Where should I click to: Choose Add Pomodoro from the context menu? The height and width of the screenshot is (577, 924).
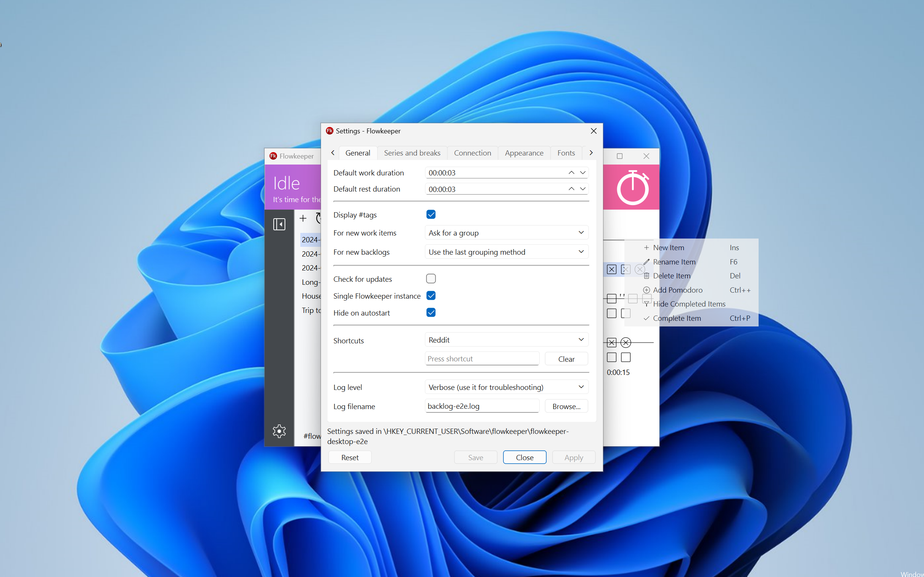point(691,290)
